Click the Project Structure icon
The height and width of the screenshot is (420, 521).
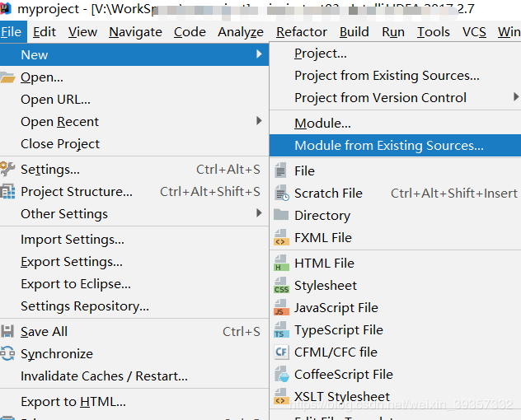point(7,192)
